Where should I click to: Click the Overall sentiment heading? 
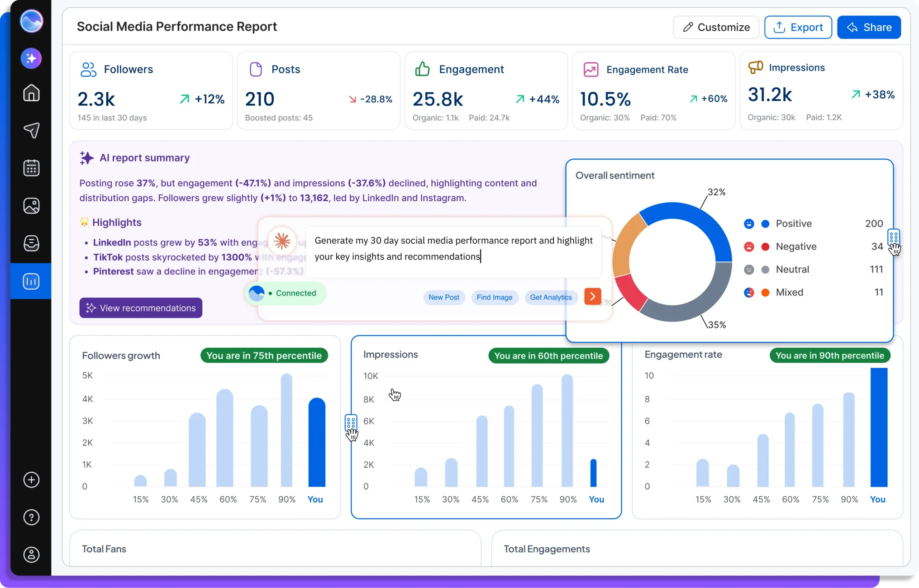click(614, 175)
